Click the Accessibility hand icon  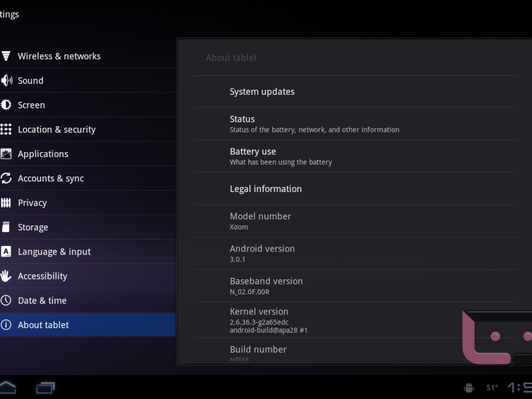(6, 276)
